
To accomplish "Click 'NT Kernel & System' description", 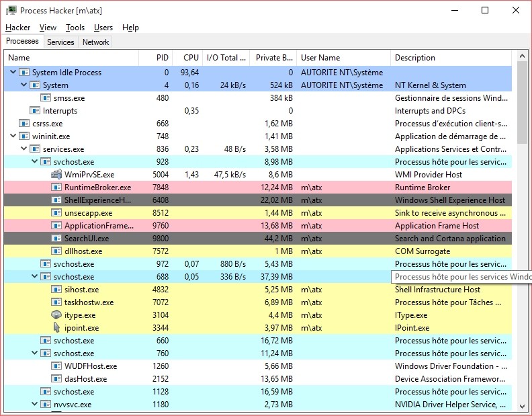I will pos(430,85).
